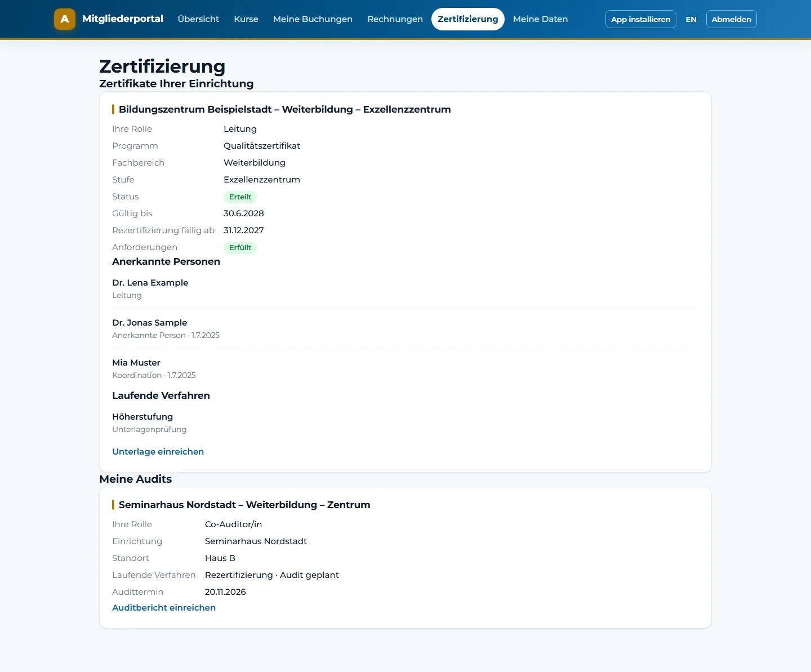Open the Mitgliederportal home title

click(123, 19)
